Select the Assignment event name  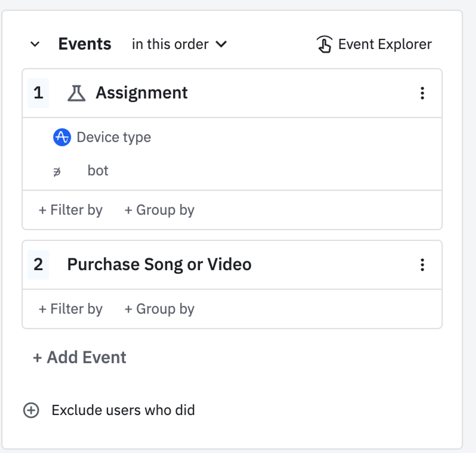142,93
